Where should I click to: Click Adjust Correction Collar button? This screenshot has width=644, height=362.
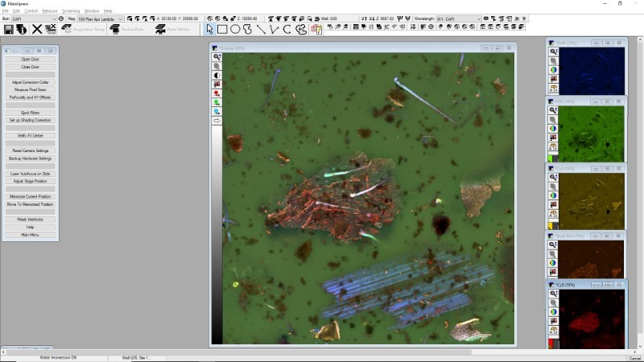point(30,82)
